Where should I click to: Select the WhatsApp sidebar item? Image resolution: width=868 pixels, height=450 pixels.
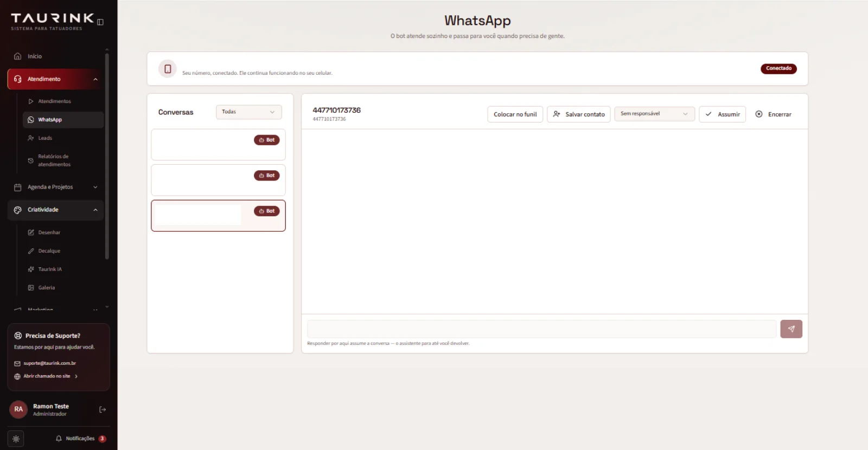pyautogui.click(x=63, y=120)
